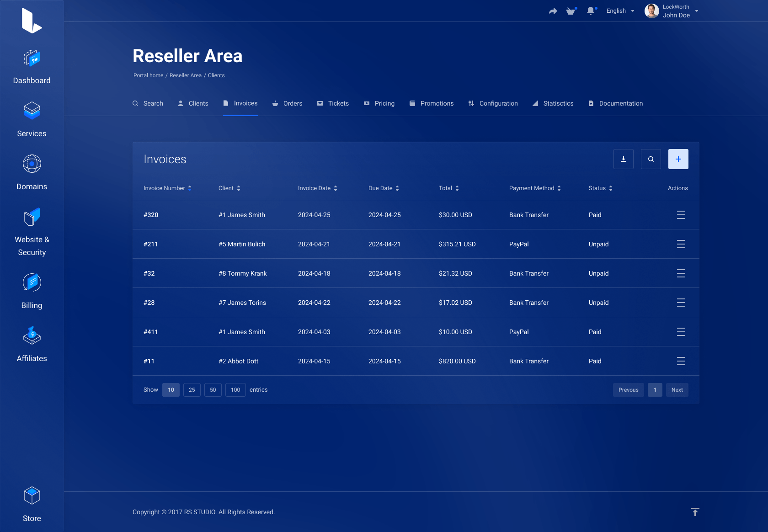
Task: Expand the John Doe account dropdown arrow
Action: click(x=697, y=11)
